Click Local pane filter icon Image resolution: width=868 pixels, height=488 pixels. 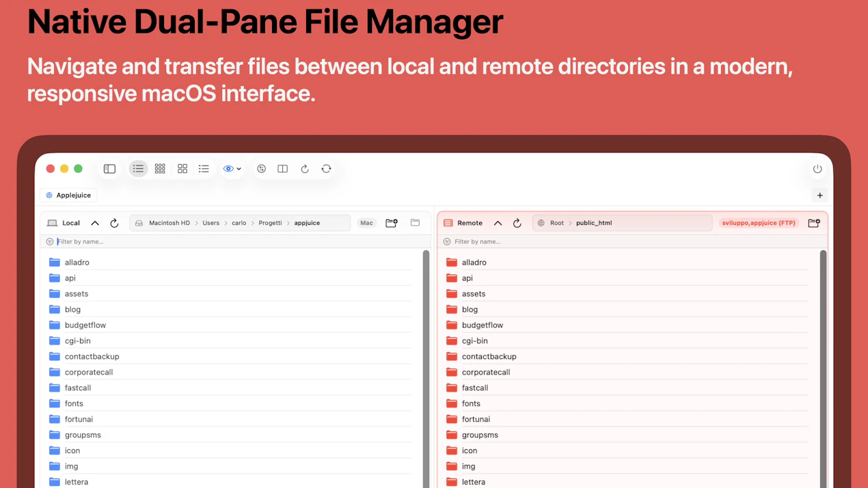49,242
